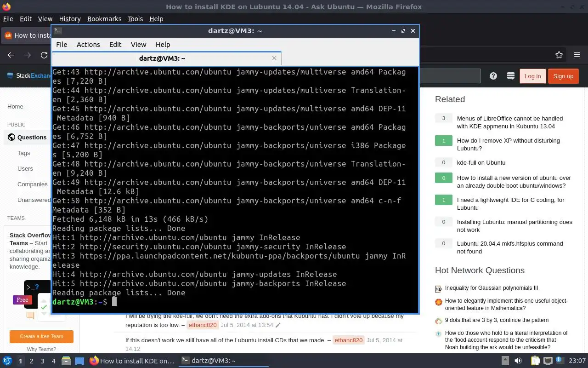Open the terminal File menu
Screen dimensions: 588x368
(62, 45)
